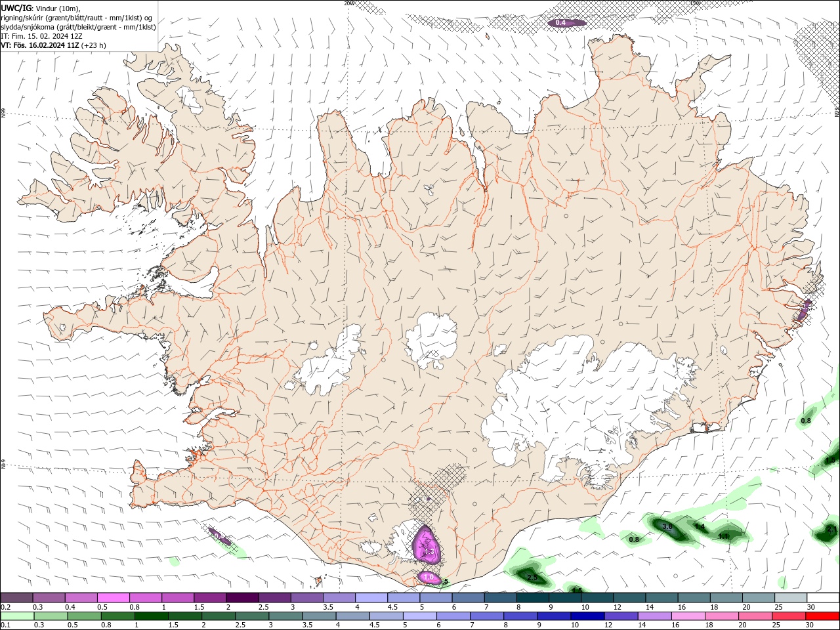
Task: Click the 2.5 rainfall label off the south coast
Action: tap(532, 577)
